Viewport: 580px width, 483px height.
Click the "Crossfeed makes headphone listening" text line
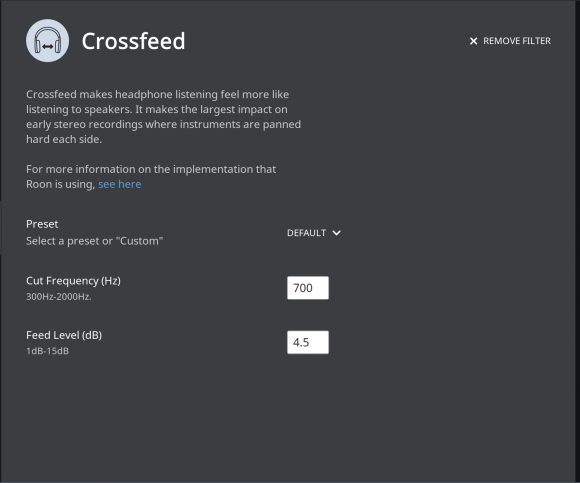[x=157, y=94]
